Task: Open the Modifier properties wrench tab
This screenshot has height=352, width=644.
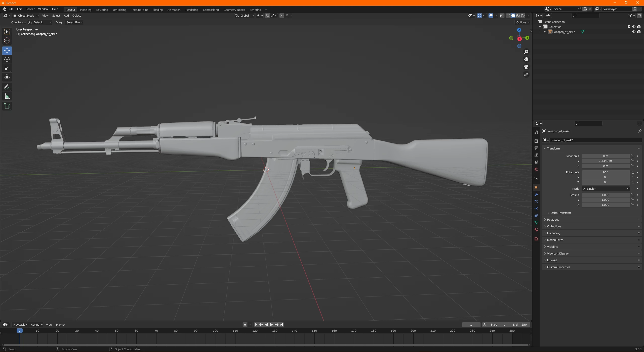Action: pyautogui.click(x=536, y=194)
